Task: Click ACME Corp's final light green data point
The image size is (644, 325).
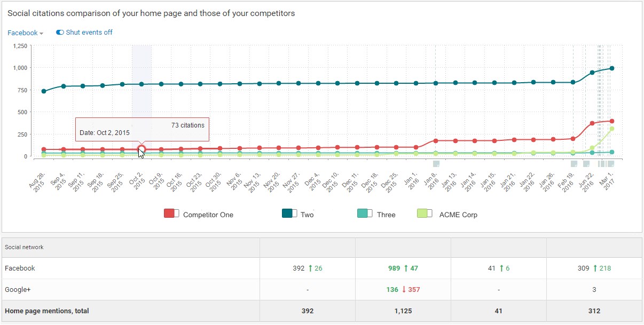Action: [612, 129]
